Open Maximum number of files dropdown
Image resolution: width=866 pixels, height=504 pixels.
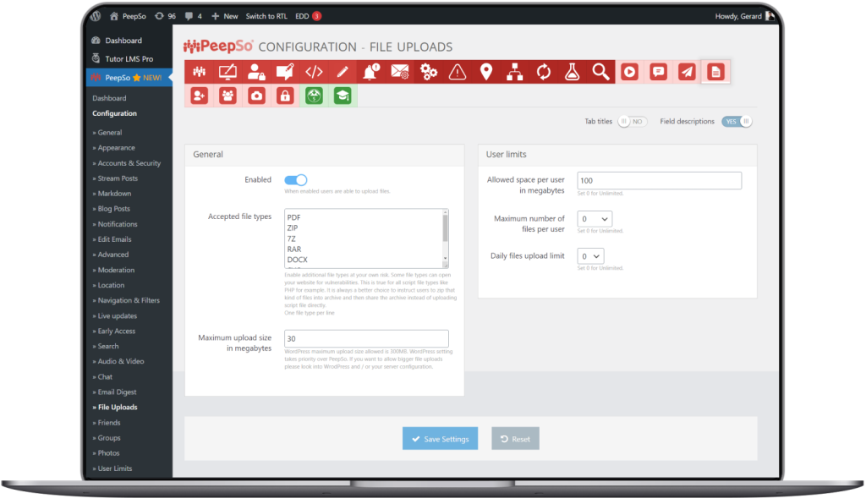coord(595,219)
